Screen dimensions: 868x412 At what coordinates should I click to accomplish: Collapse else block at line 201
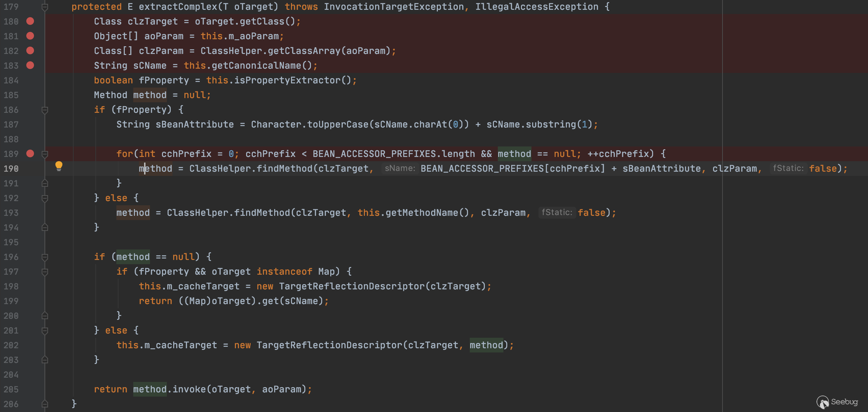pos(45,331)
